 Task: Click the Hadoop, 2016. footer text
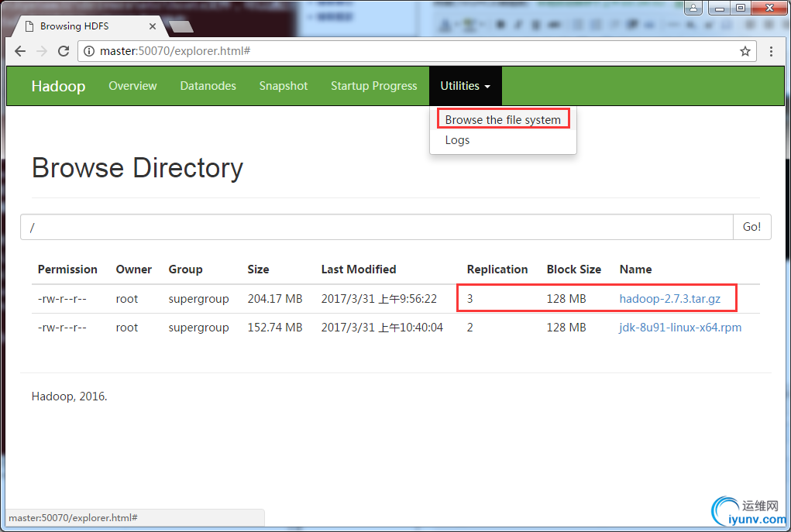69,396
